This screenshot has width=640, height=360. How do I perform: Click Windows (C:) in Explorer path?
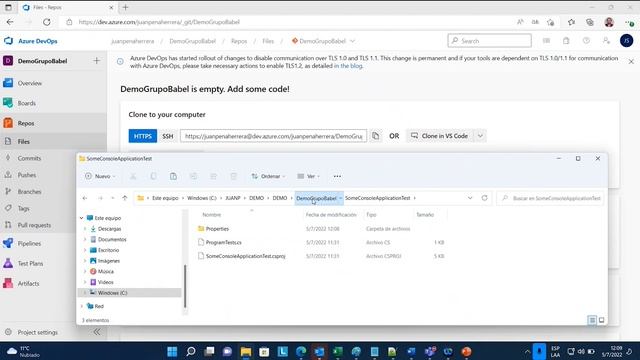pos(202,198)
